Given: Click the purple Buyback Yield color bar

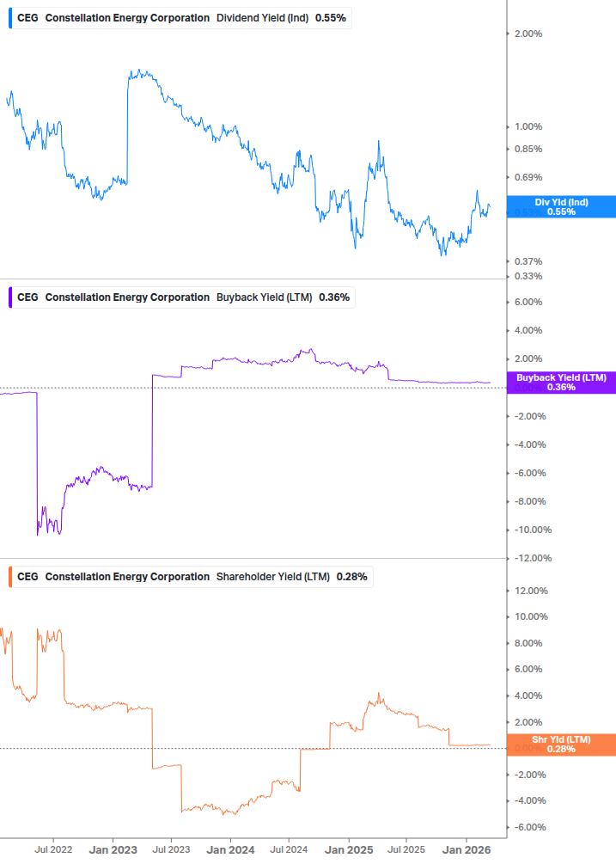Looking at the screenshot, I should tap(10, 297).
